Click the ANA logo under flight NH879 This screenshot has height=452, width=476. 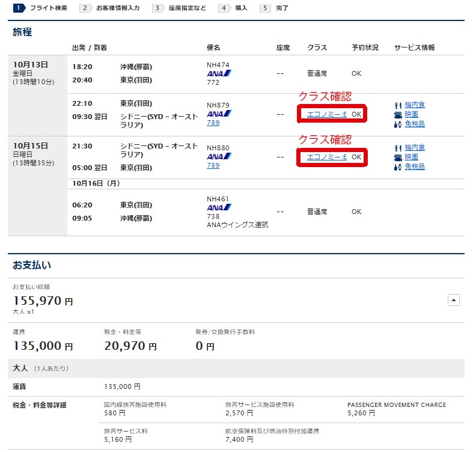tap(219, 114)
